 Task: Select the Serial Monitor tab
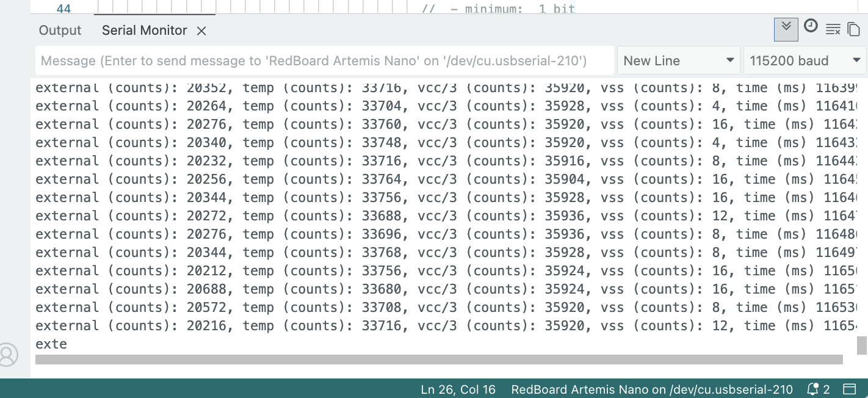pyautogui.click(x=144, y=31)
